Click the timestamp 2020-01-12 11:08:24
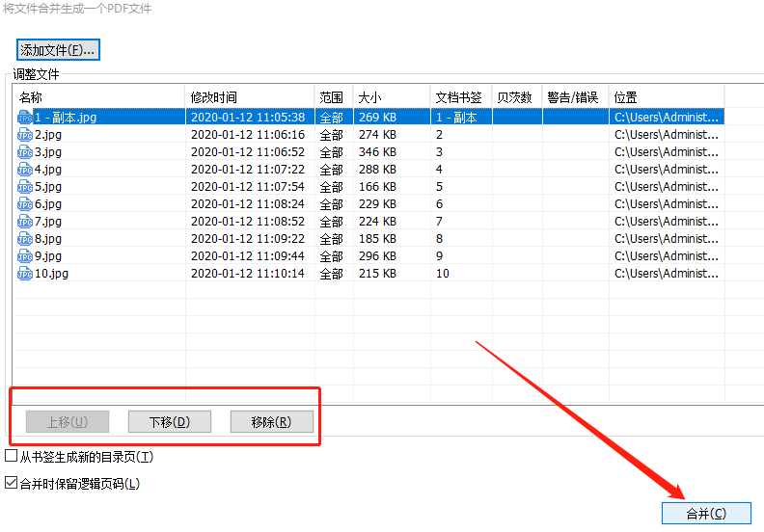Image resolution: width=764 pixels, height=532 pixels. [x=248, y=204]
